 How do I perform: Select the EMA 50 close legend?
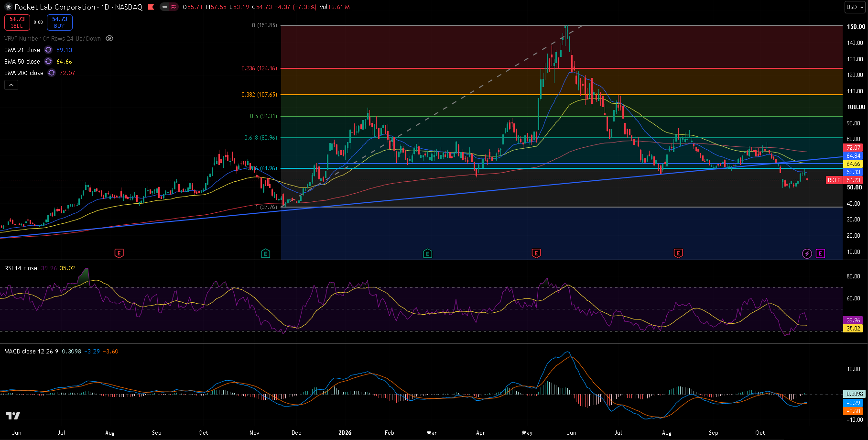[22, 61]
